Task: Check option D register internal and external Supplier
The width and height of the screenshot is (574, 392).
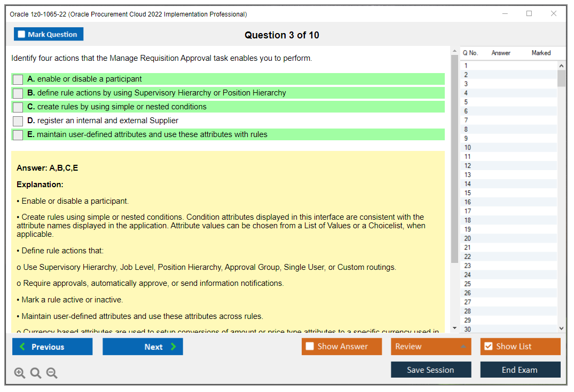Action: pos(18,121)
